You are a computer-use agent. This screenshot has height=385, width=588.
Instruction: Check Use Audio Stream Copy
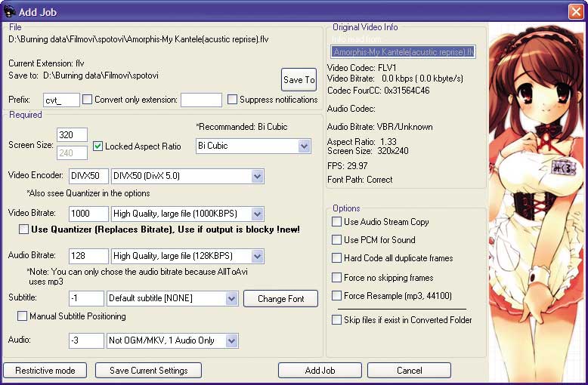click(x=337, y=222)
